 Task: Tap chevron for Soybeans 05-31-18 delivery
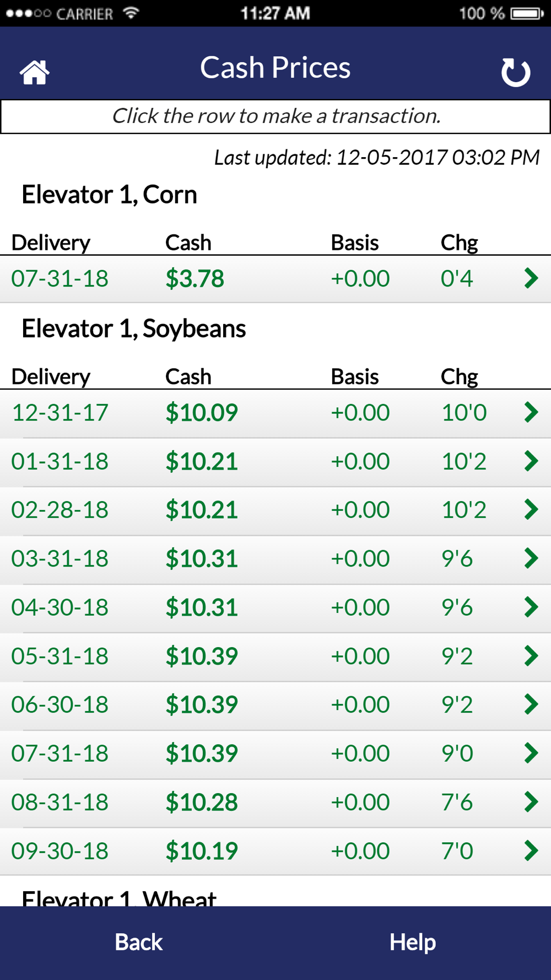[x=531, y=656]
